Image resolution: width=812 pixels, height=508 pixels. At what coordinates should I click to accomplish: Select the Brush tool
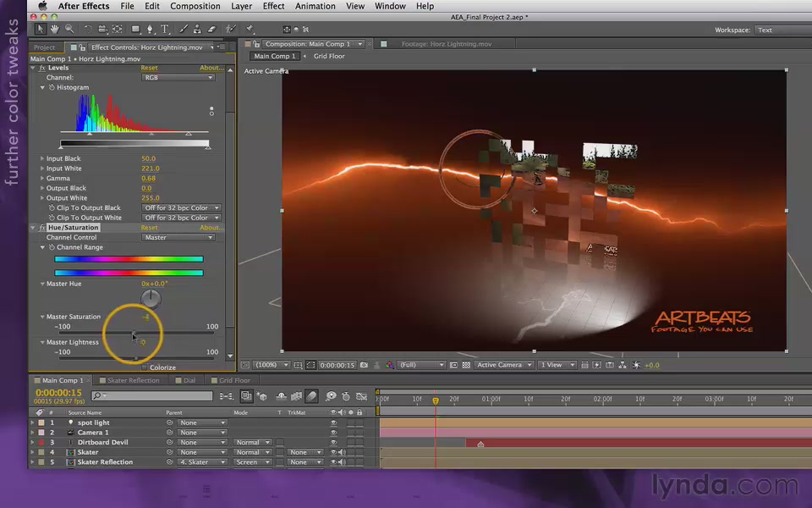(x=184, y=29)
